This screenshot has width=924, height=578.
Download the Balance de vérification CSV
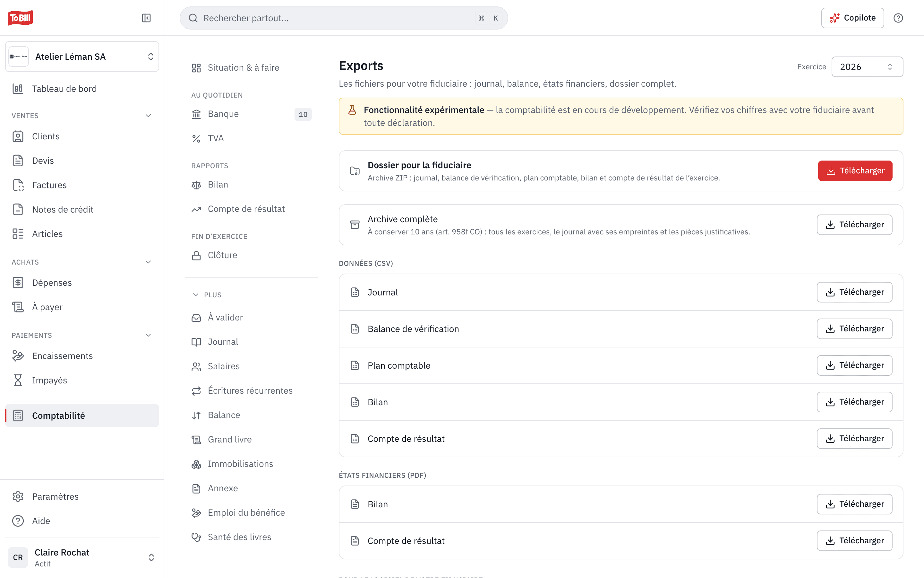click(x=854, y=329)
